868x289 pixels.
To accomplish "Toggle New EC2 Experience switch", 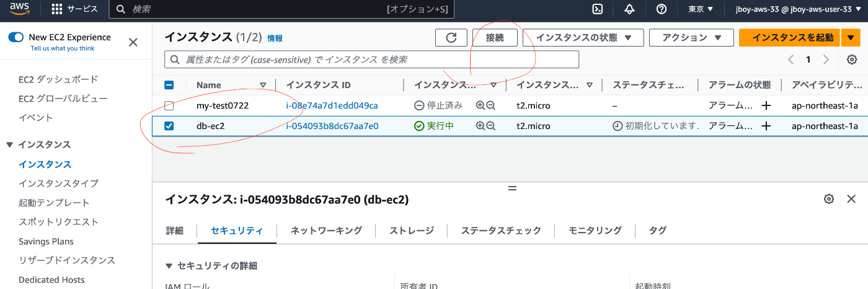I will pyautogui.click(x=16, y=37).
